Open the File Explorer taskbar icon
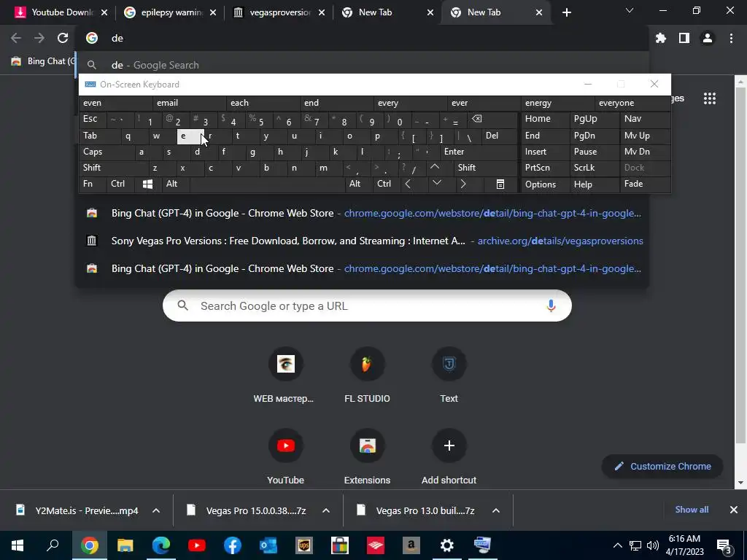The image size is (747, 560). pyautogui.click(x=125, y=545)
